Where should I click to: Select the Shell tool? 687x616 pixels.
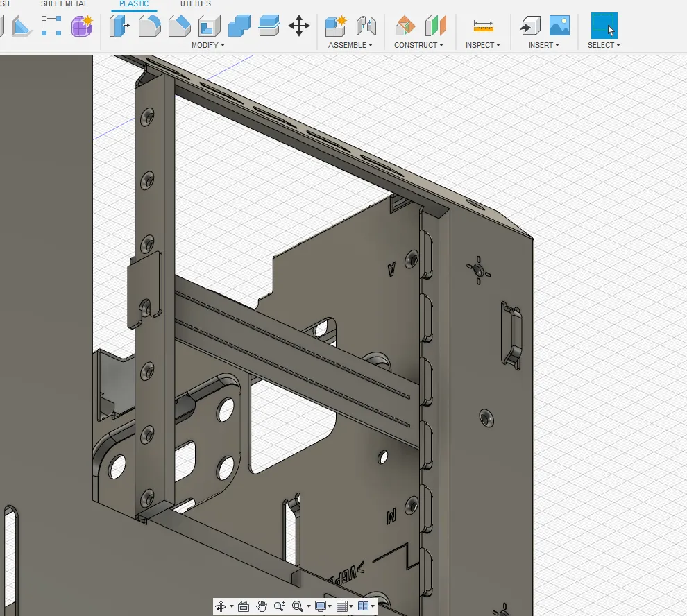click(210, 26)
